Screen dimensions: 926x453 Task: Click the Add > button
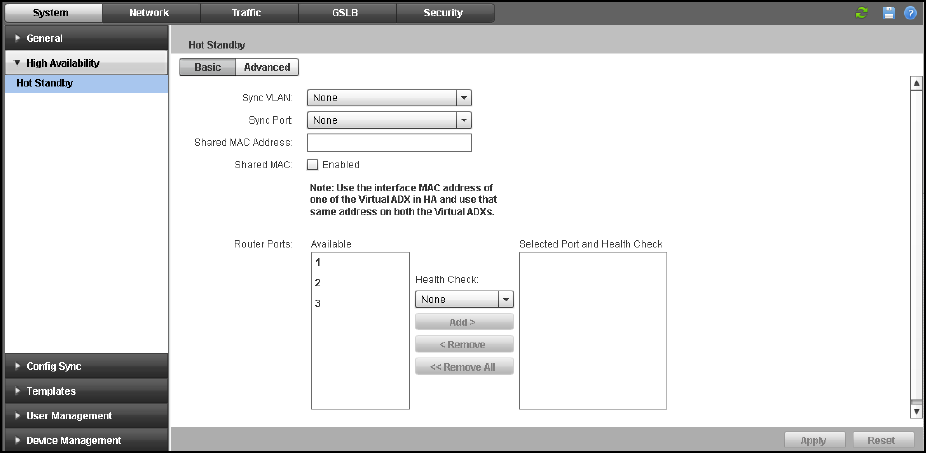point(464,322)
